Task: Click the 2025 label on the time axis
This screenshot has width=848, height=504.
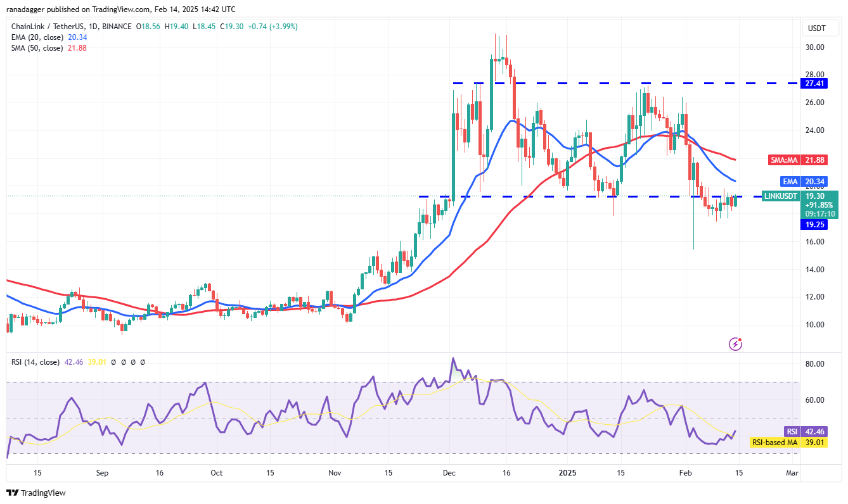Action: [x=567, y=473]
